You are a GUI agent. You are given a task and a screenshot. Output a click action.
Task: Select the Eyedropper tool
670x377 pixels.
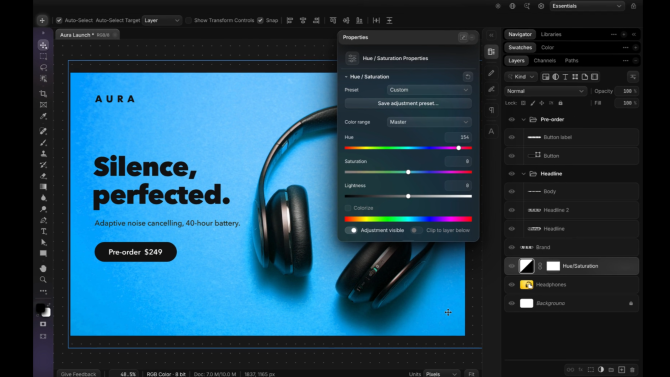[x=43, y=116]
